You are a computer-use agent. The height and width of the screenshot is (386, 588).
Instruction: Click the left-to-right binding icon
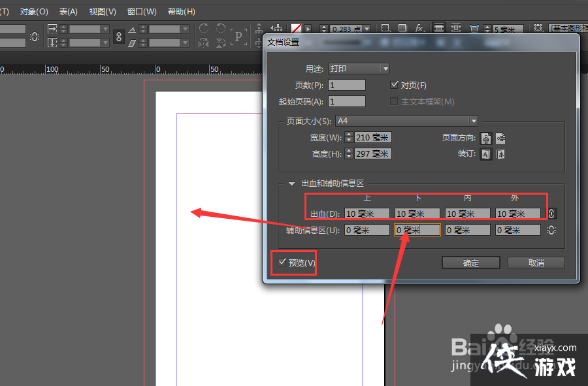(485, 154)
